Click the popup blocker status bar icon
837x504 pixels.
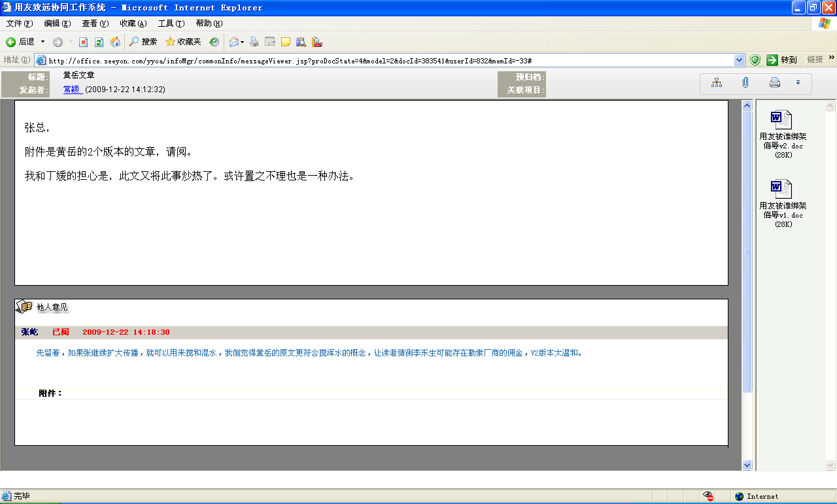pos(708,496)
